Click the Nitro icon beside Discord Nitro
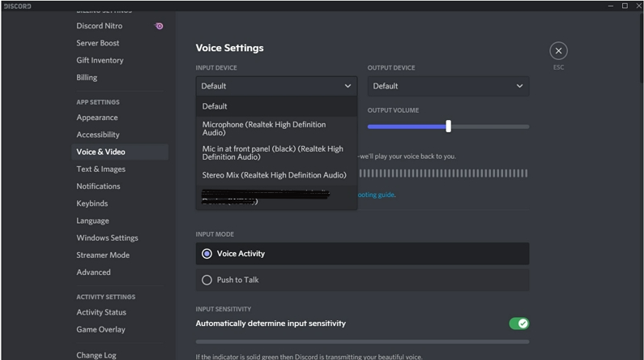 tap(159, 26)
